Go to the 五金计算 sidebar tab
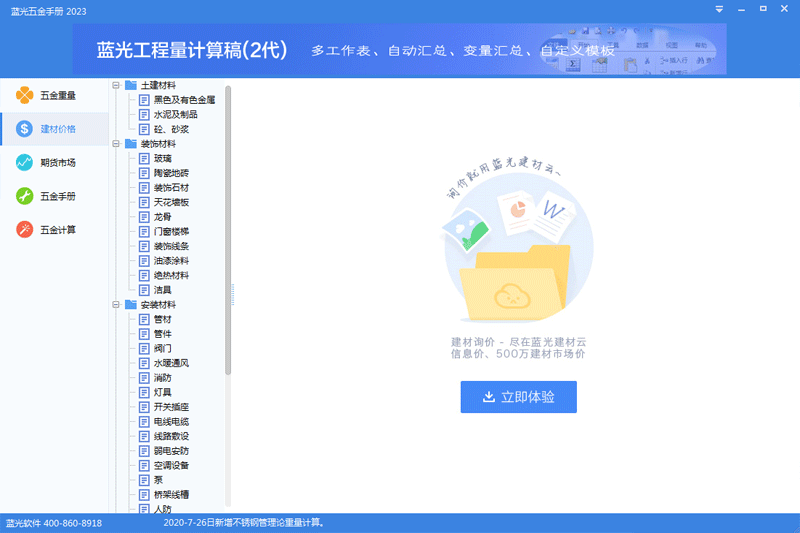 coord(54,230)
